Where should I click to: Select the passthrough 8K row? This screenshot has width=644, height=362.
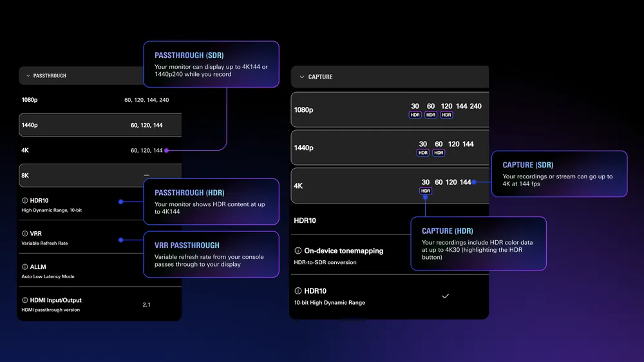pyautogui.click(x=100, y=175)
